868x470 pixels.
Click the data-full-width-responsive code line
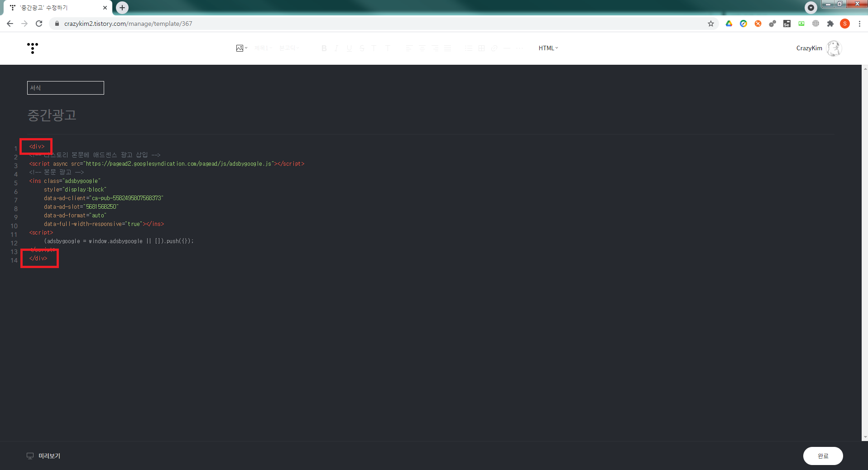click(104, 224)
